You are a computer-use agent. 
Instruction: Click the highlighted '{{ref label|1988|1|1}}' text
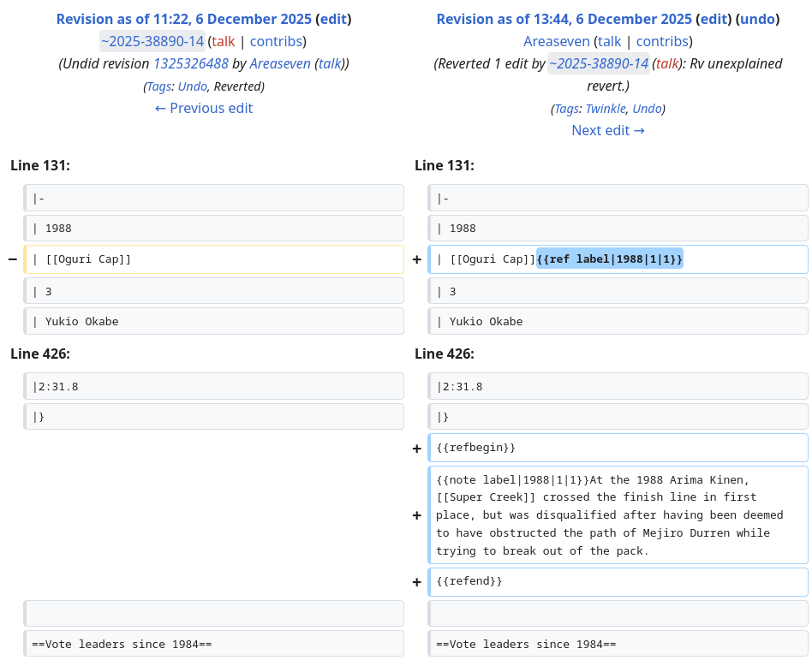pyautogui.click(x=610, y=259)
